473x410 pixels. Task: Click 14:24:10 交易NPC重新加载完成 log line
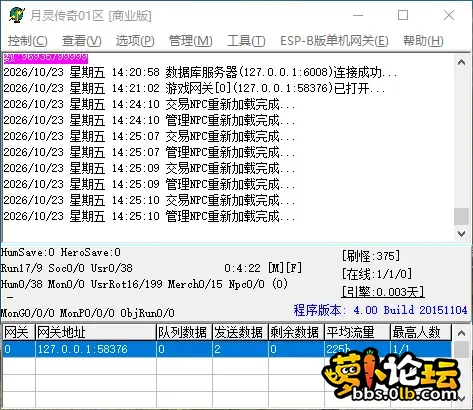[x=149, y=104]
